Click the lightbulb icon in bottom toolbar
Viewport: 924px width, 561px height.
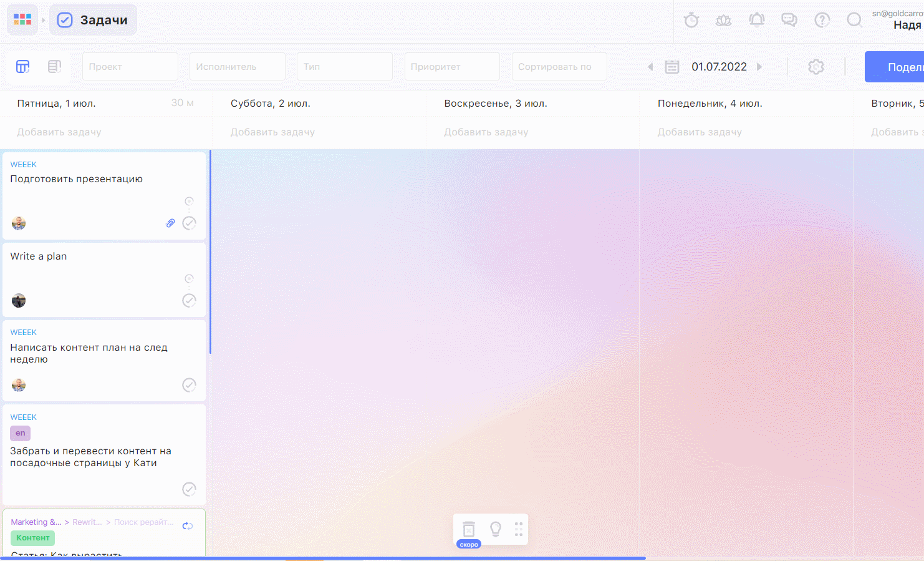pyautogui.click(x=496, y=529)
